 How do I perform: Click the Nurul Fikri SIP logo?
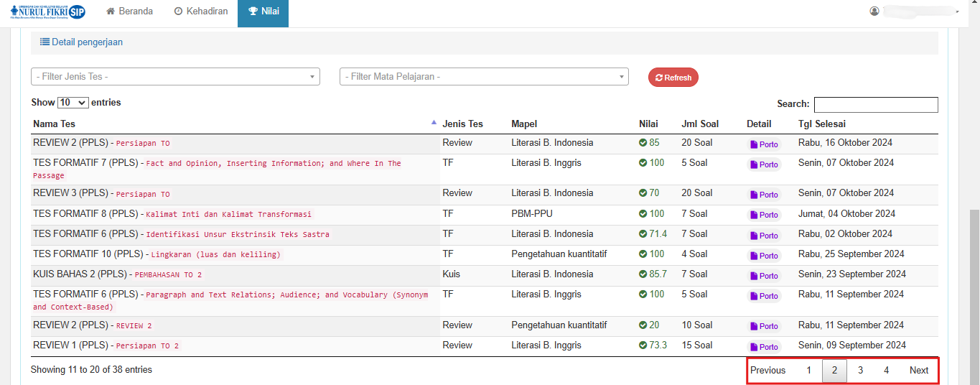[47, 11]
